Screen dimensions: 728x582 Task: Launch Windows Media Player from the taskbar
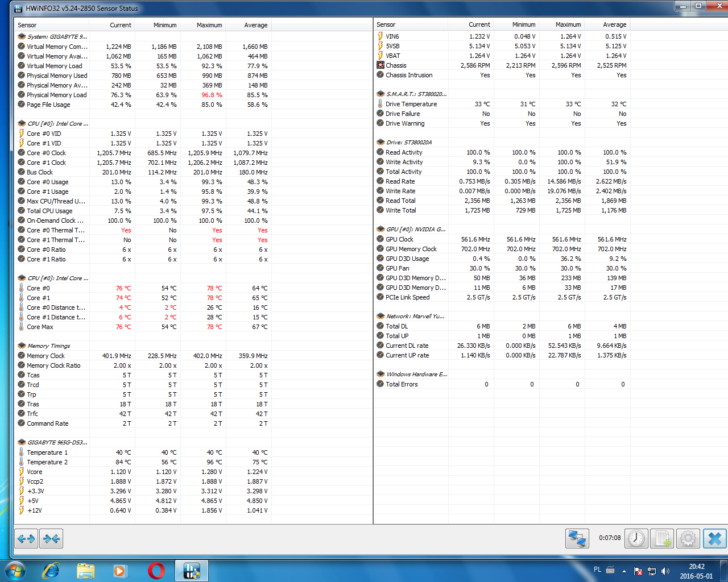click(x=120, y=571)
